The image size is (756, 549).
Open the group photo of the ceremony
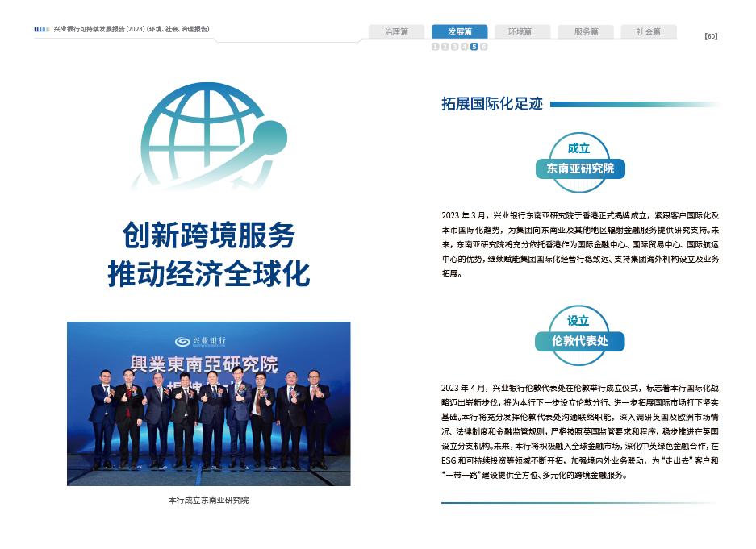(208, 403)
